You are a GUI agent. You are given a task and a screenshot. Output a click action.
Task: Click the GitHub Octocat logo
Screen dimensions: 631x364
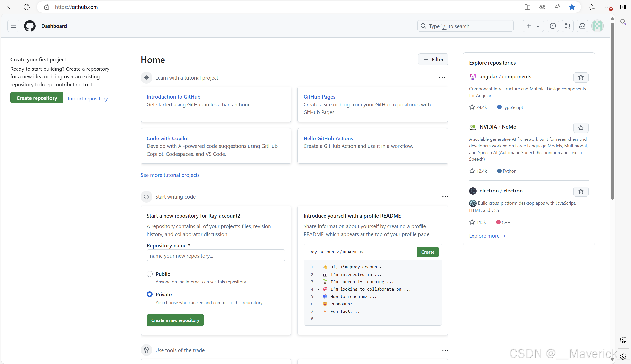click(x=30, y=26)
